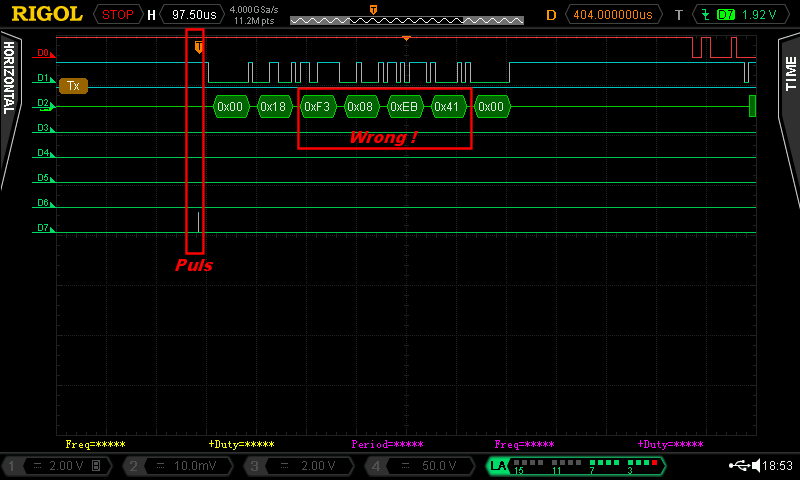
Task: Click the D7 trigger source badge
Action: (726, 15)
